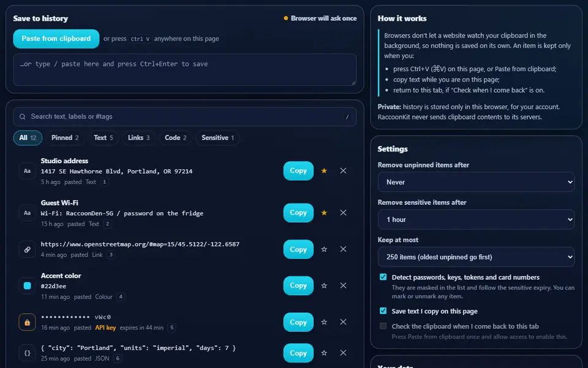
Task: Open the Keep at most dropdown
Action: coord(477,257)
